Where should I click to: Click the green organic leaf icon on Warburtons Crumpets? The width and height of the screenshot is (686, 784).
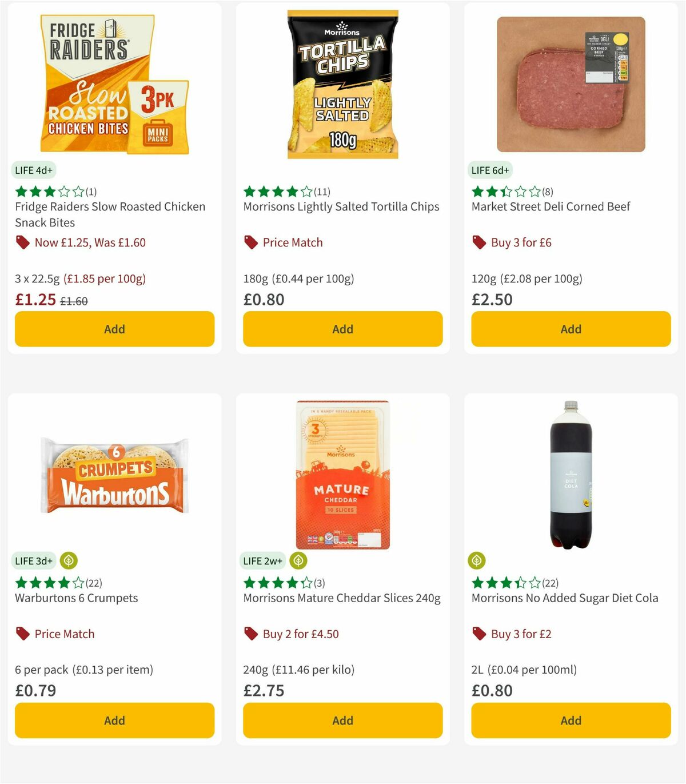[x=69, y=561]
